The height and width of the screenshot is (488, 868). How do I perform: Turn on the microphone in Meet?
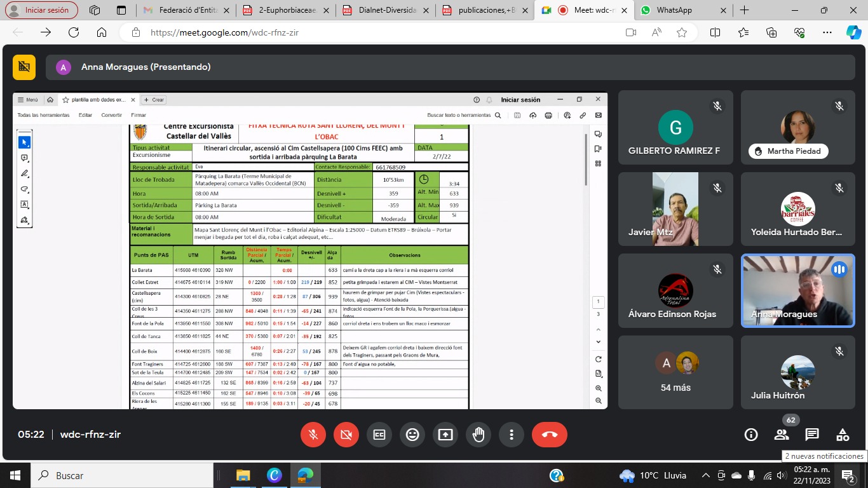pos(313,435)
